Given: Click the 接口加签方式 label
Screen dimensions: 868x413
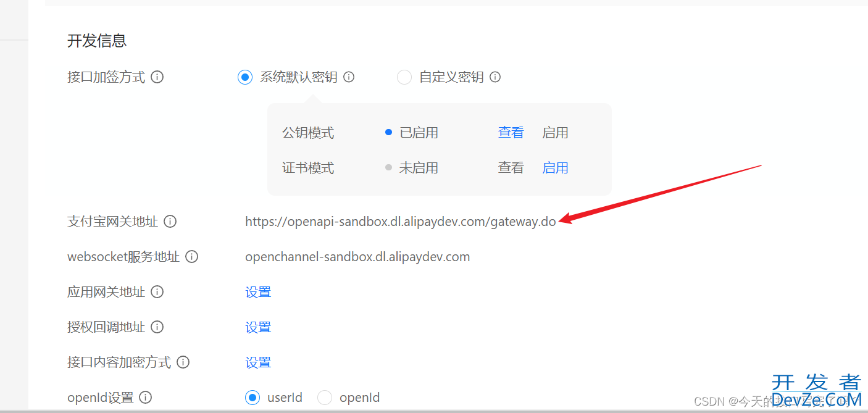Looking at the screenshot, I should pyautogui.click(x=106, y=77).
